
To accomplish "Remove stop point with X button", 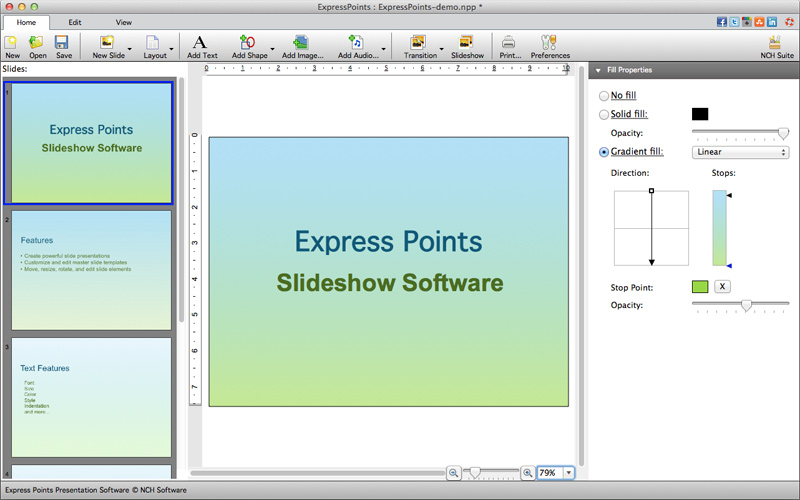I will pos(722,286).
